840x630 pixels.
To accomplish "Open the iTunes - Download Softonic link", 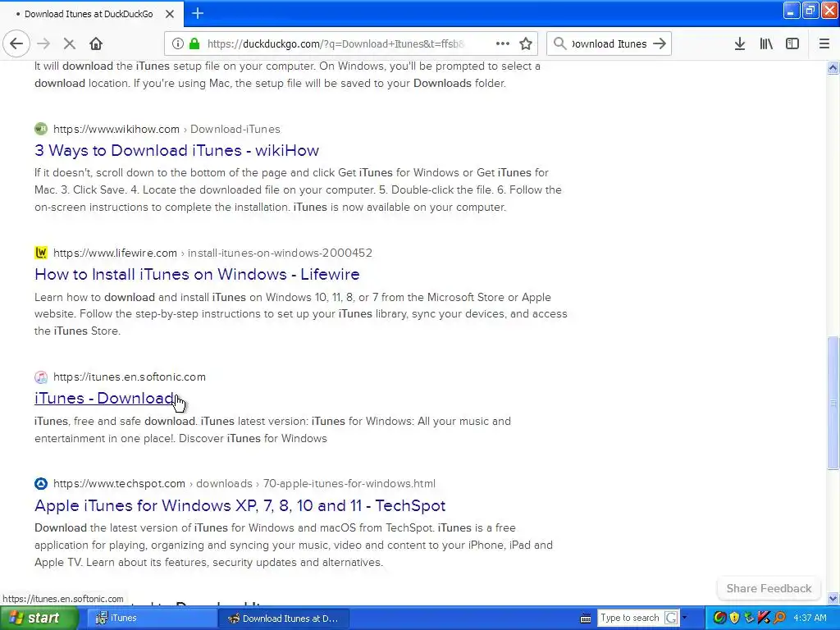I will [x=105, y=398].
